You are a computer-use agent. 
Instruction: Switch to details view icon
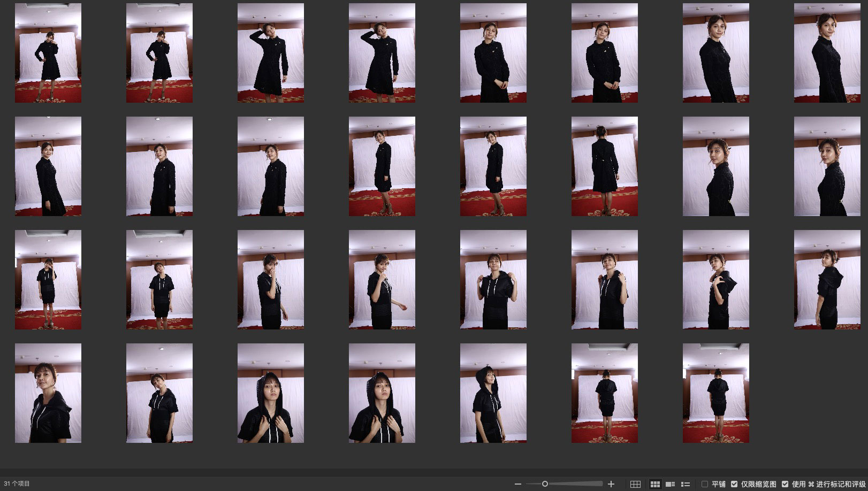tap(670, 484)
